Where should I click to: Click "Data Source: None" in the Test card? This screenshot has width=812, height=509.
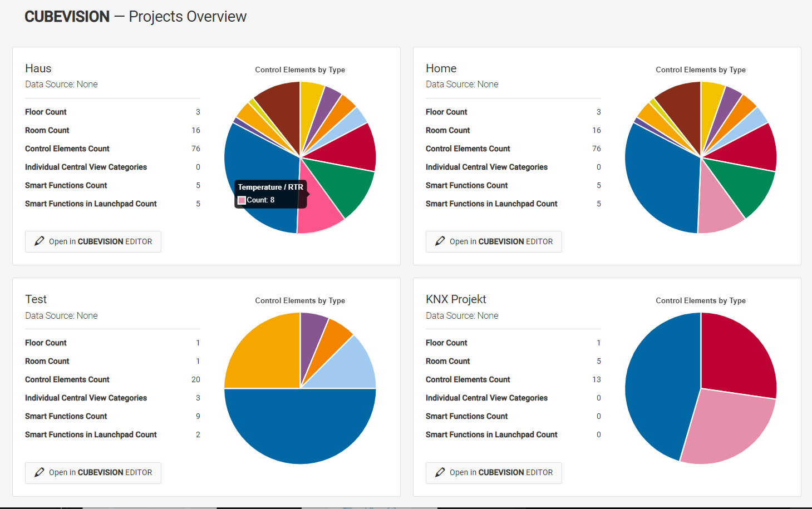(x=61, y=315)
